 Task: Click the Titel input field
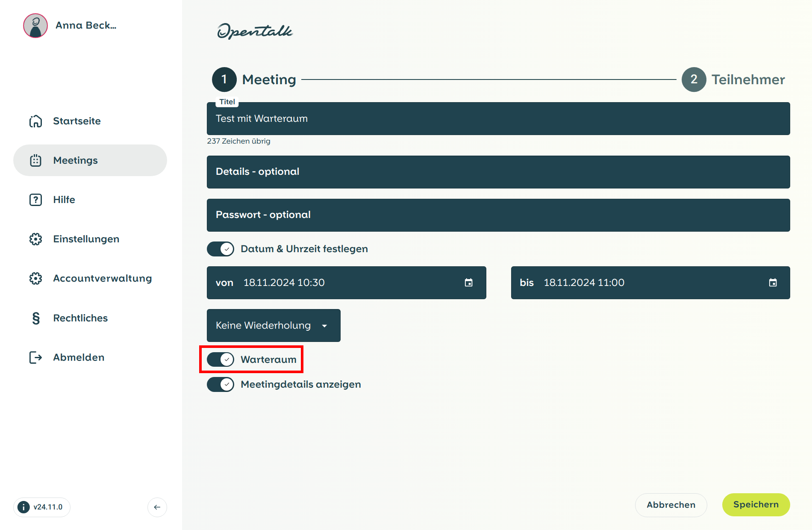pos(498,119)
